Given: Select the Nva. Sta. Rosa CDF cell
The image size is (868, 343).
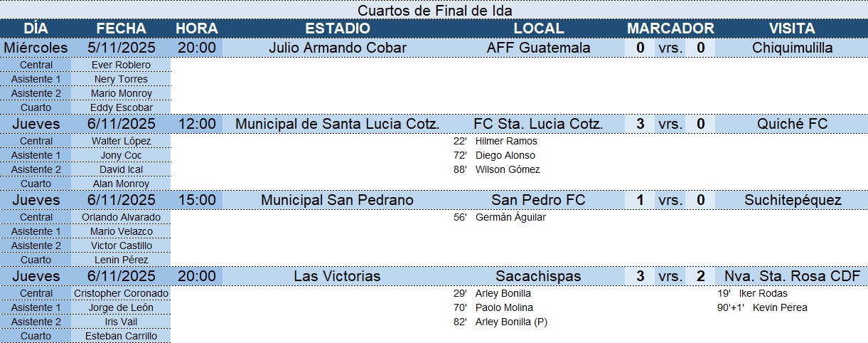Looking at the screenshot, I should click(x=792, y=276).
